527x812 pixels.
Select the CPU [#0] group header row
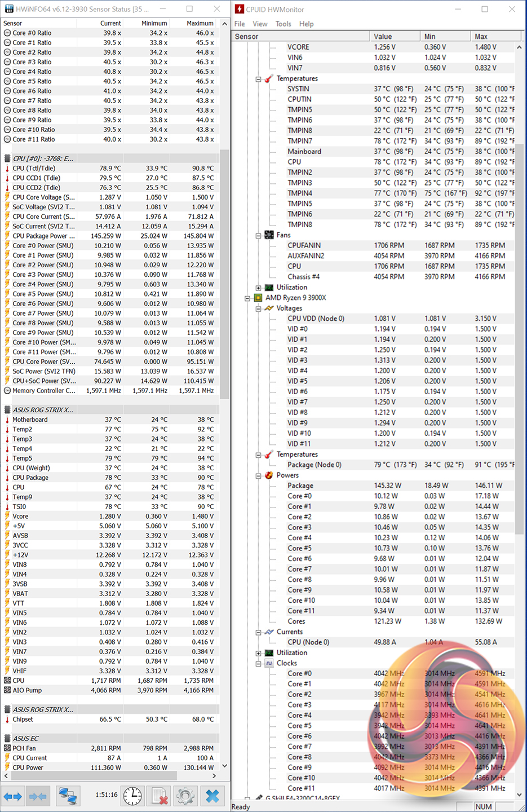(110, 158)
